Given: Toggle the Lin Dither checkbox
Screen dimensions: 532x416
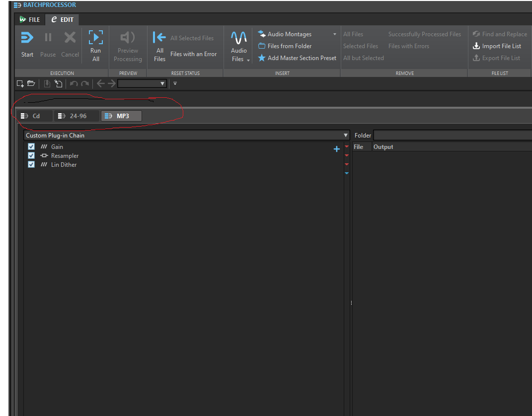Looking at the screenshot, I should 31,164.
